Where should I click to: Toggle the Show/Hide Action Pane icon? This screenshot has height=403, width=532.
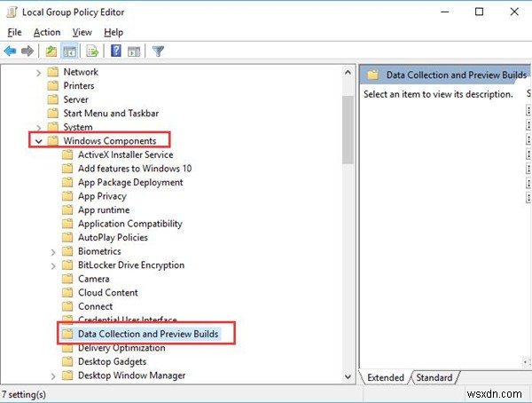coord(134,51)
